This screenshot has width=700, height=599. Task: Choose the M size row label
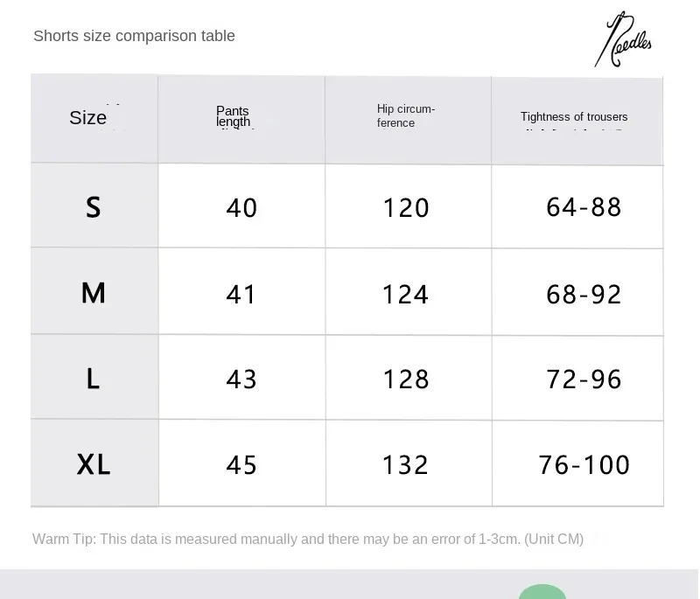point(94,293)
